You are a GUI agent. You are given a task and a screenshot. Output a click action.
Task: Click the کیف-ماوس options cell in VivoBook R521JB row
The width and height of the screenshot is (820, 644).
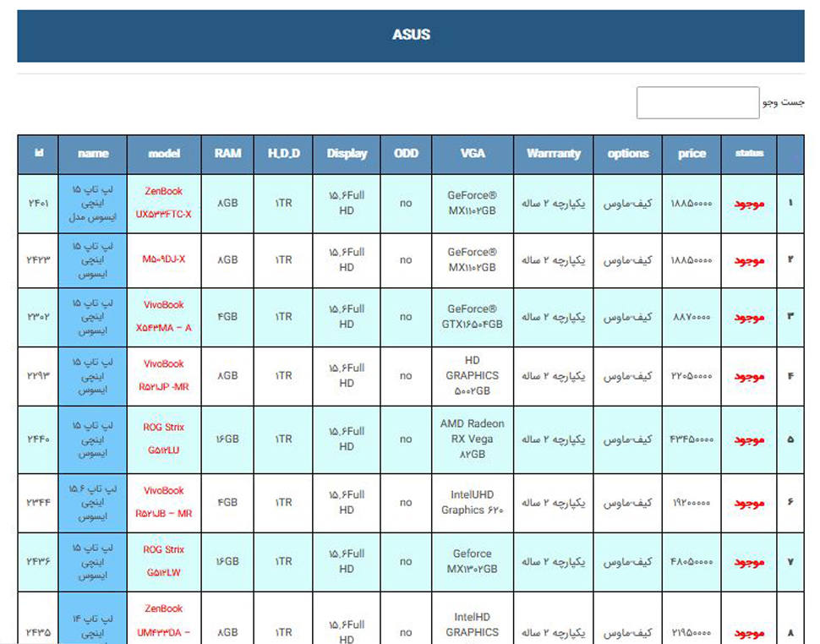(628, 503)
